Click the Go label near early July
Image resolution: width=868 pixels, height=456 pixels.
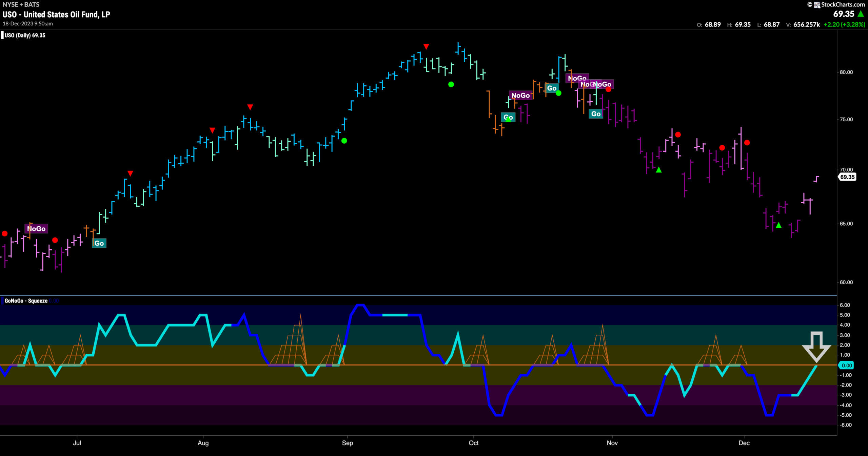[x=99, y=243]
